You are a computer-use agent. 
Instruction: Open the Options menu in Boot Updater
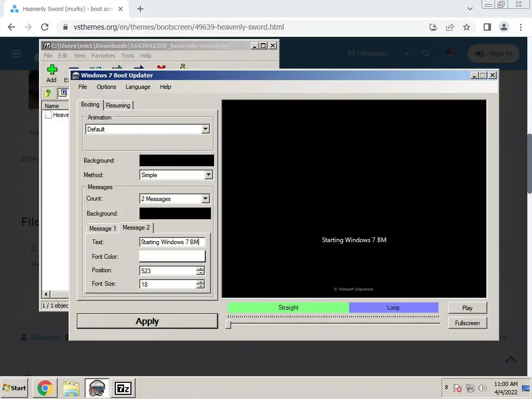coord(106,87)
